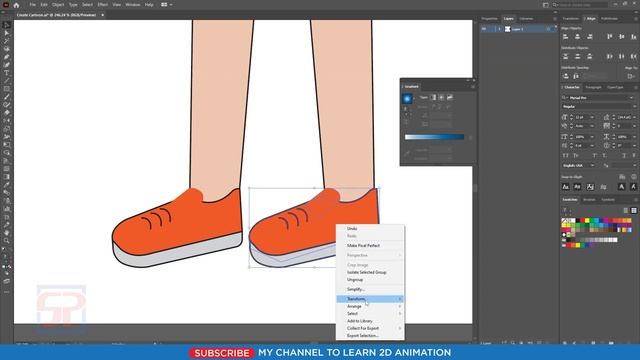Viewport: 640px width, 360px height.
Task: Select the Pen tool
Action: [7, 57]
